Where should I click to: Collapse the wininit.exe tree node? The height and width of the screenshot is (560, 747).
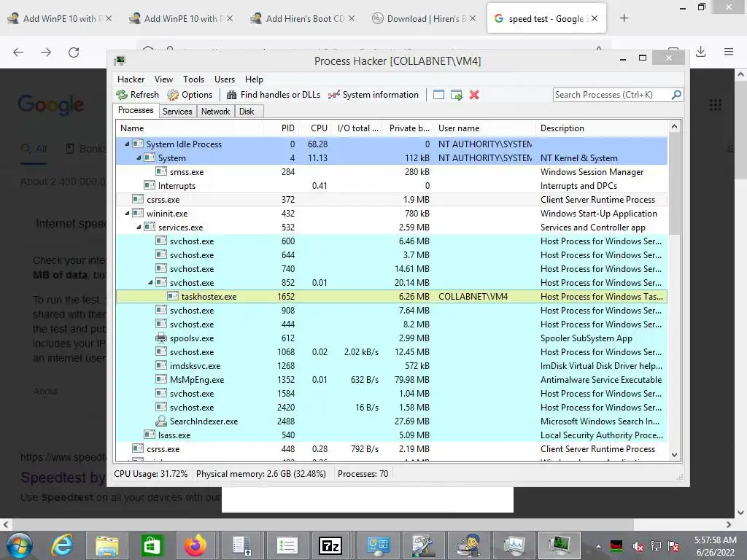point(127,214)
